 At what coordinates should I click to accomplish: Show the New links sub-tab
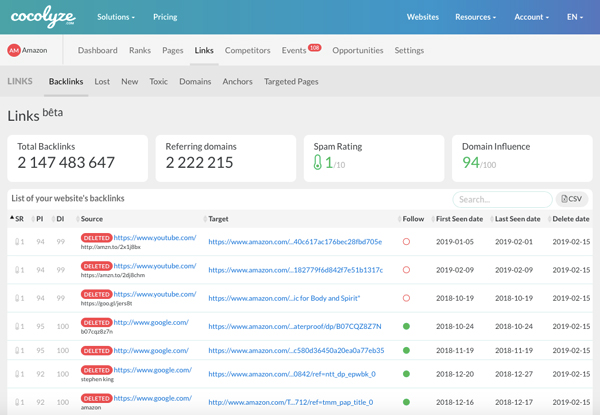point(130,81)
